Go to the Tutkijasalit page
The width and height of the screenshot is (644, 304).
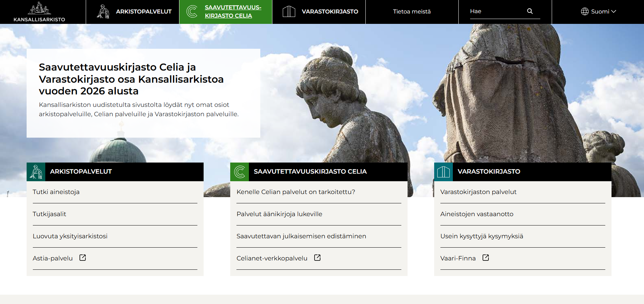[49, 214]
